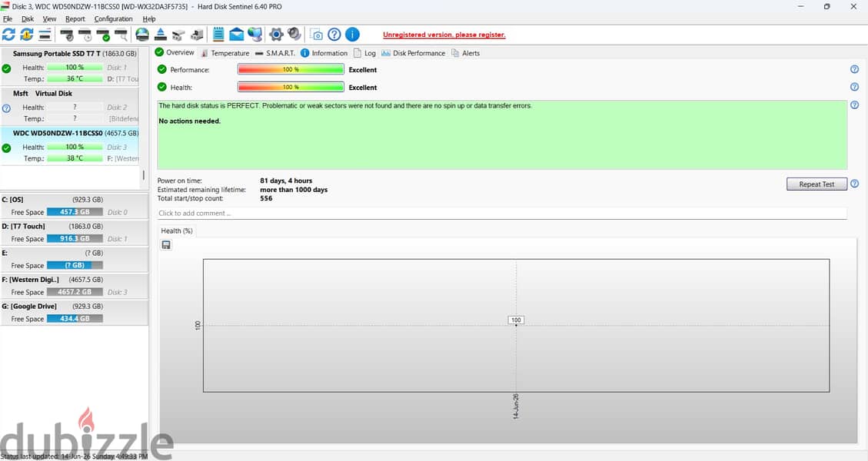Switch to the S.M.A.R.T. tab
The image size is (868, 461).
(275, 53)
